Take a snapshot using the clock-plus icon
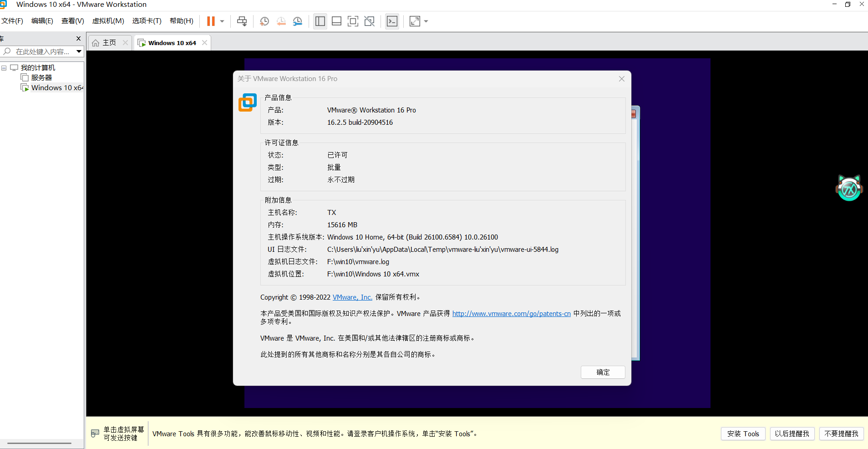Screen dimensions: 868x449 point(264,21)
